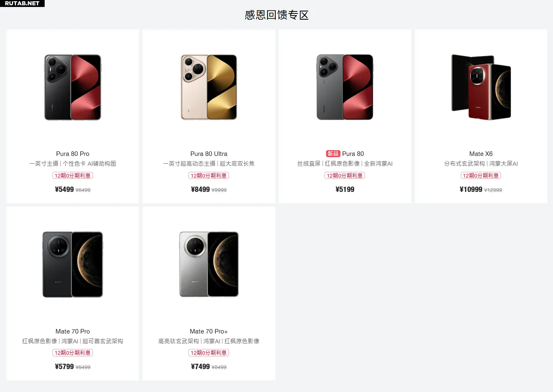Open the Mate 70 Pro+ silver phone image

[x=209, y=264]
